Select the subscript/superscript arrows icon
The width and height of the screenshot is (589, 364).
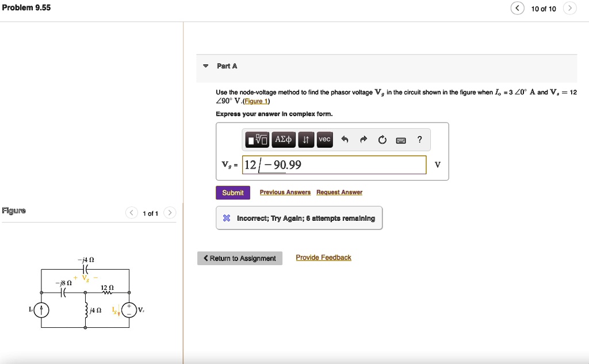click(x=305, y=140)
